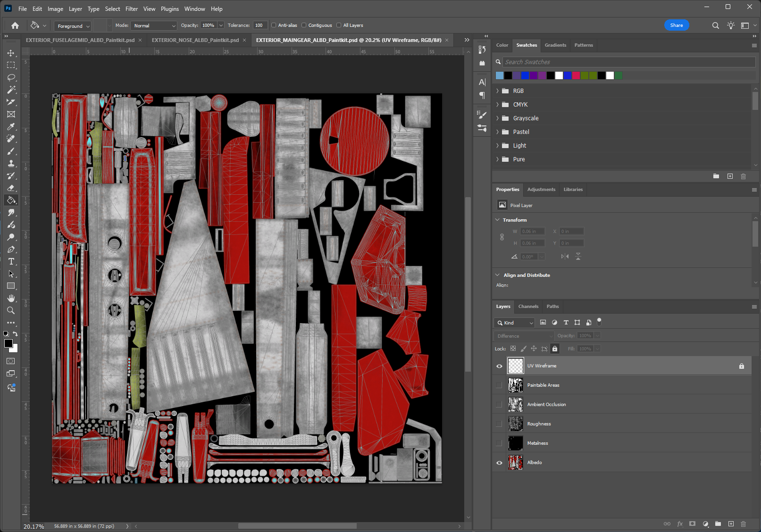Screen dimensions: 761x532
Task: Click the foreground color black swatch
Action: coord(8,344)
